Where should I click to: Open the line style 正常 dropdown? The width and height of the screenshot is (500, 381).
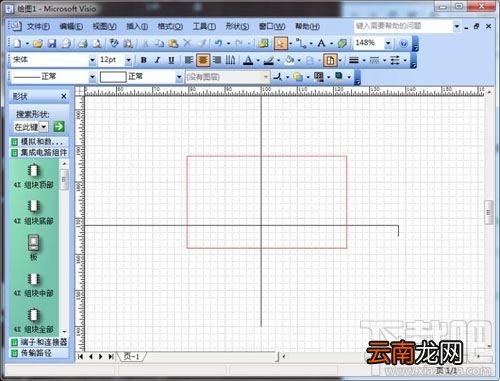(92, 77)
